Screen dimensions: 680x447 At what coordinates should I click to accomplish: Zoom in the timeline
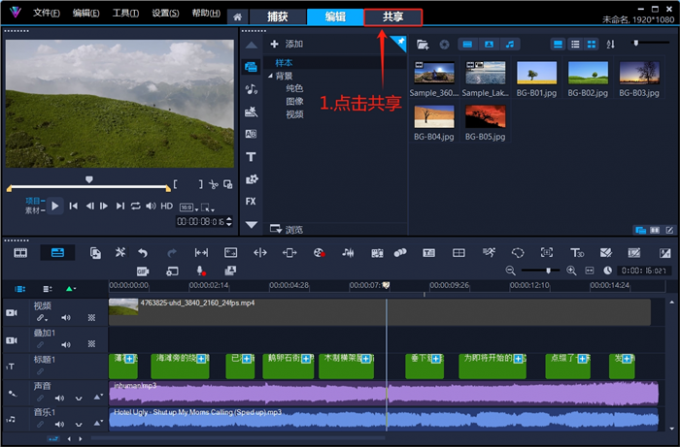point(571,271)
